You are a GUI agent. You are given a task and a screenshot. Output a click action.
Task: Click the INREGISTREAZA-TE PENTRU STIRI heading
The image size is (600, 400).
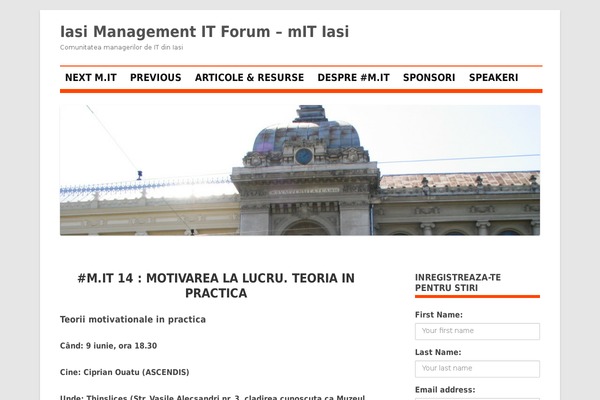click(458, 282)
